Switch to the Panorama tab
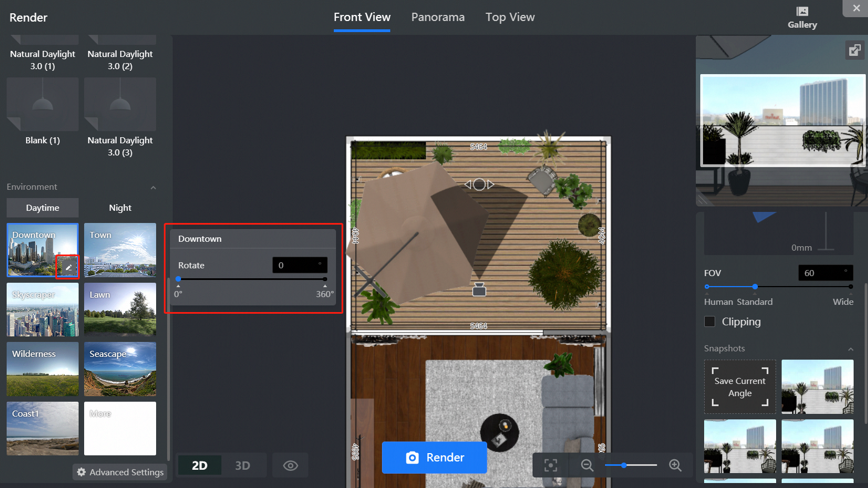 [x=437, y=17]
